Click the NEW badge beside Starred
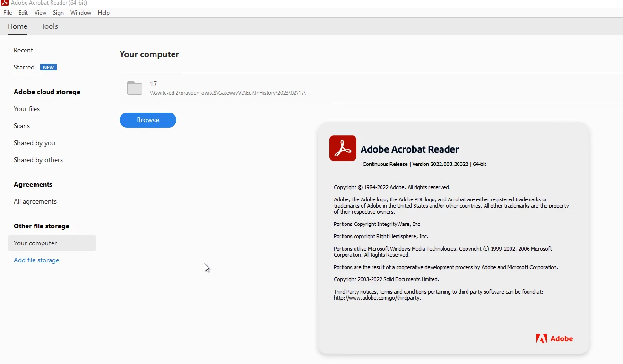This screenshot has height=364, width=623. pyautogui.click(x=48, y=67)
